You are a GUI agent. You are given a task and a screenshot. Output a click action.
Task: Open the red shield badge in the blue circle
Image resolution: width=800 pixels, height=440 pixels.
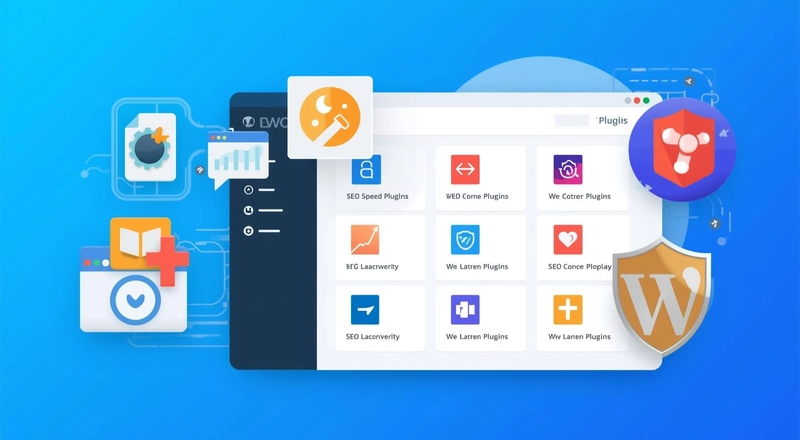point(683,149)
